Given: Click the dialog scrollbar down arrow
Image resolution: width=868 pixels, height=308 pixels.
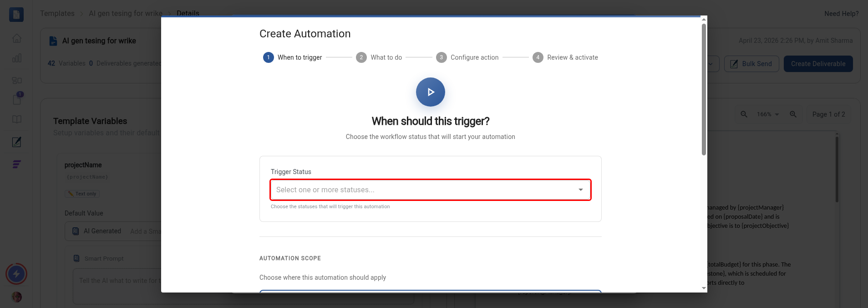Looking at the screenshot, I should pyautogui.click(x=704, y=288).
